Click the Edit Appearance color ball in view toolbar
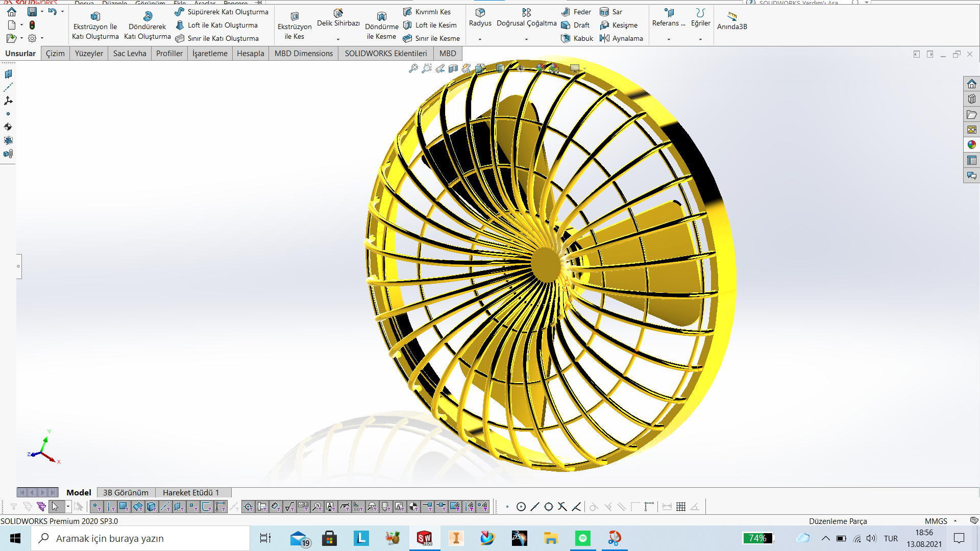The image size is (980, 551). pyautogui.click(x=541, y=68)
